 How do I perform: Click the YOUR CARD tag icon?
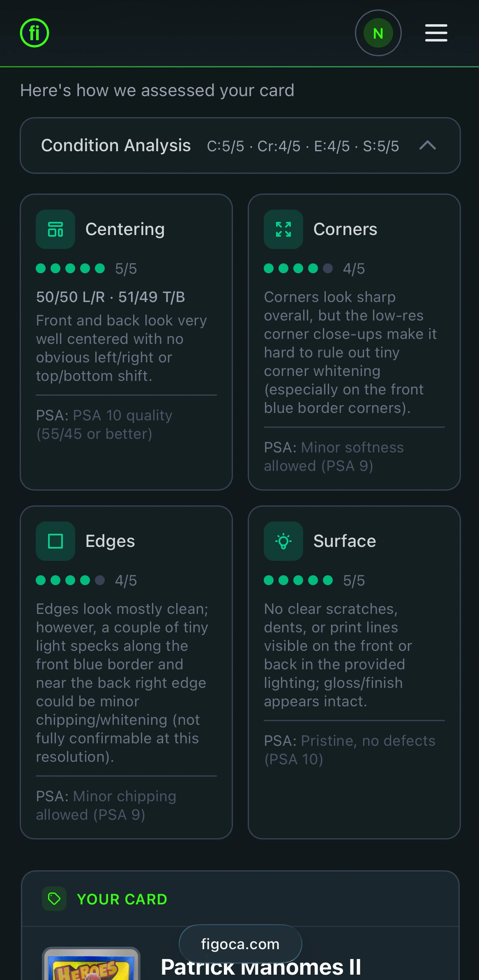(54, 899)
